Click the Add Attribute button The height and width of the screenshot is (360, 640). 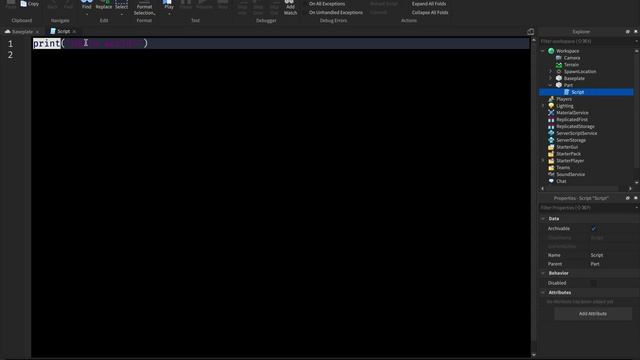[x=593, y=314]
